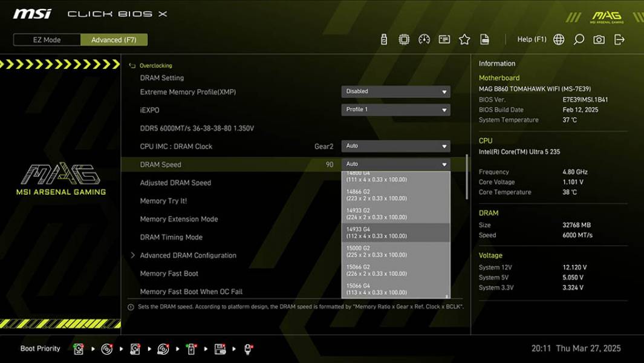Choose 15066 G2 (226 x 2) speed option
This screenshot has width=644, height=363.
click(x=395, y=270)
